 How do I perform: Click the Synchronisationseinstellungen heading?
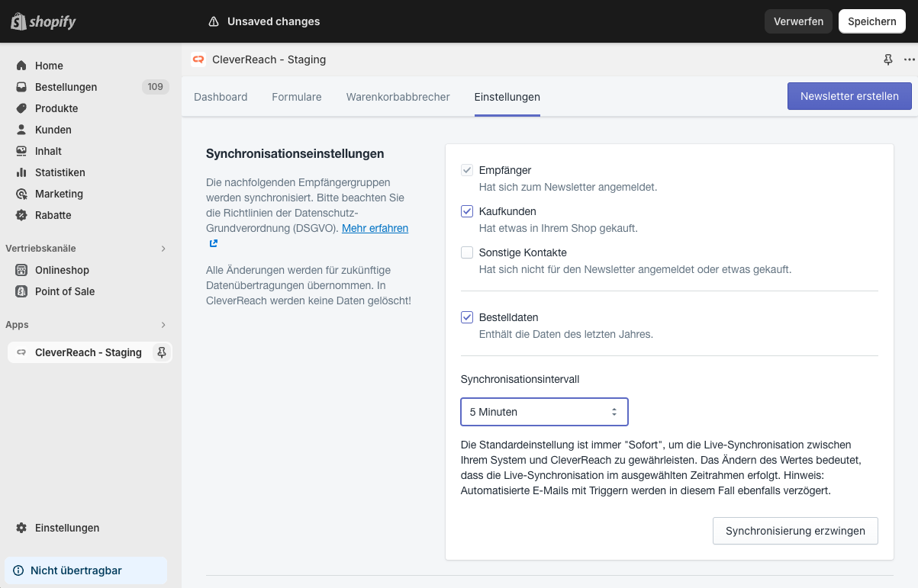coord(295,154)
